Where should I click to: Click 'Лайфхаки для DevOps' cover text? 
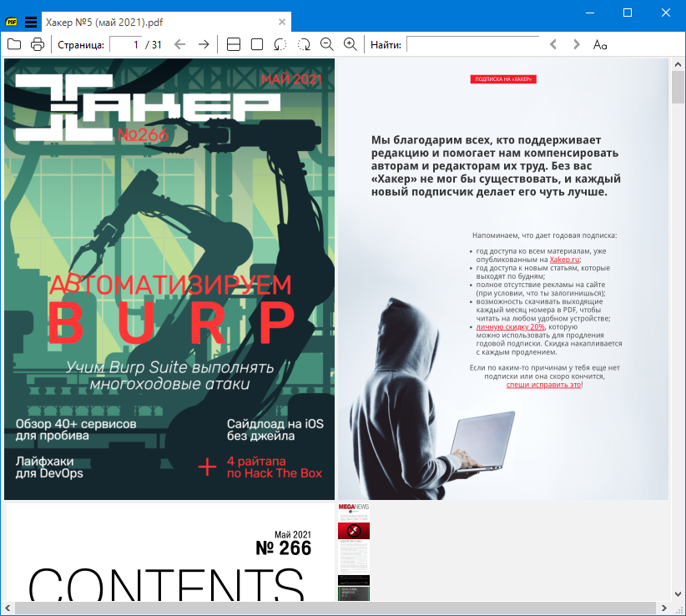[x=49, y=467]
